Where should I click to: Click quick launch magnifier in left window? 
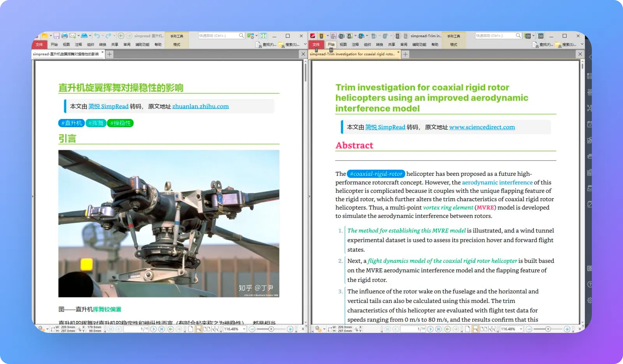point(241,36)
